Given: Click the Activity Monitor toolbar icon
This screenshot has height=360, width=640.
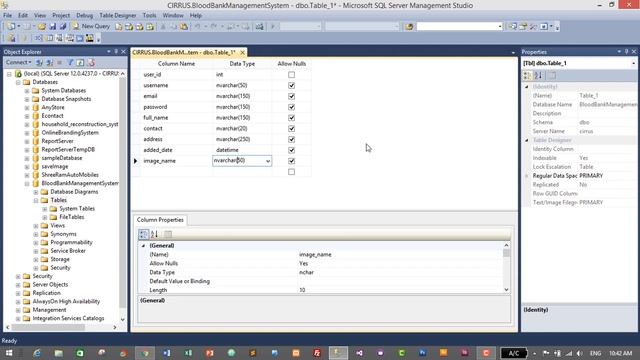Looking at the screenshot, I should [x=260, y=27].
